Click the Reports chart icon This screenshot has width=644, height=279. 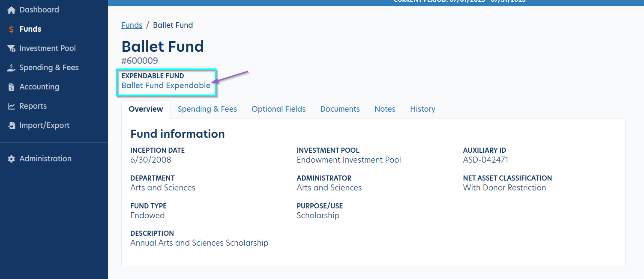(12, 106)
